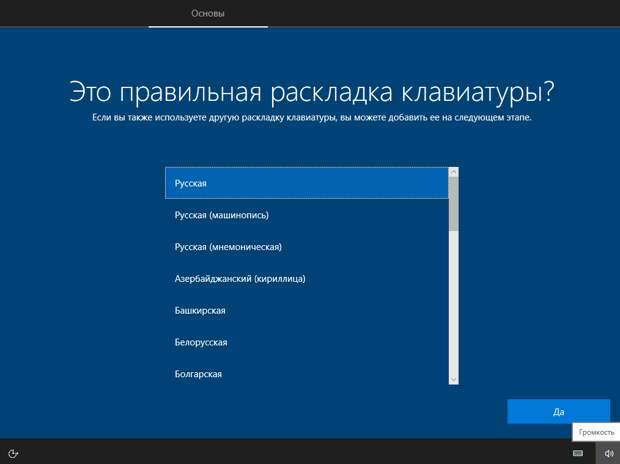Pick Азербайджанский (кириллица) layout
620x464 pixels.
(x=307, y=278)
